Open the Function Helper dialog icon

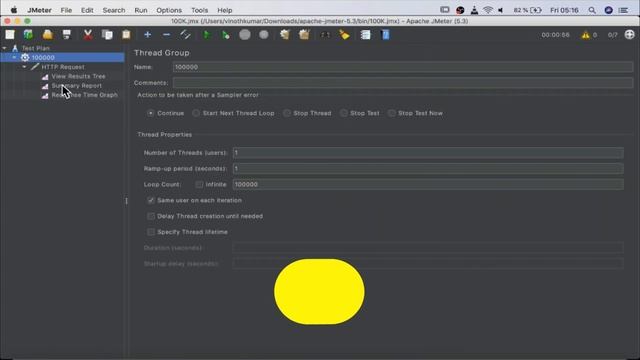tap(365, 35)
